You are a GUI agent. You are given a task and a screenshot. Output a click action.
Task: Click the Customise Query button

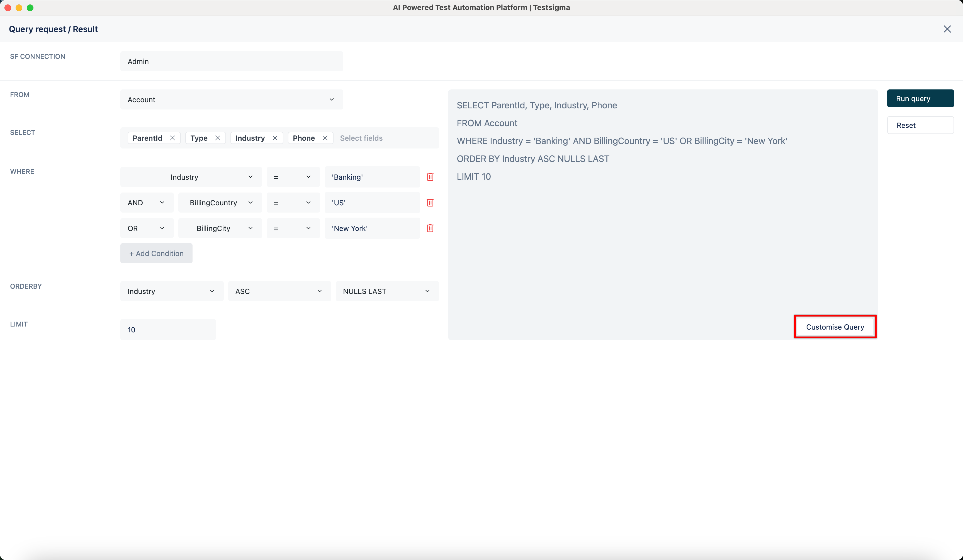[835, 327]
